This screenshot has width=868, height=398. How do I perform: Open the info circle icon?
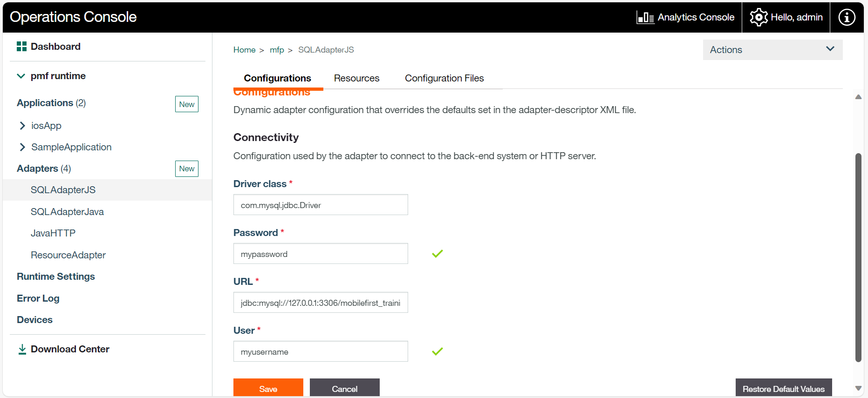coord(847,18)
